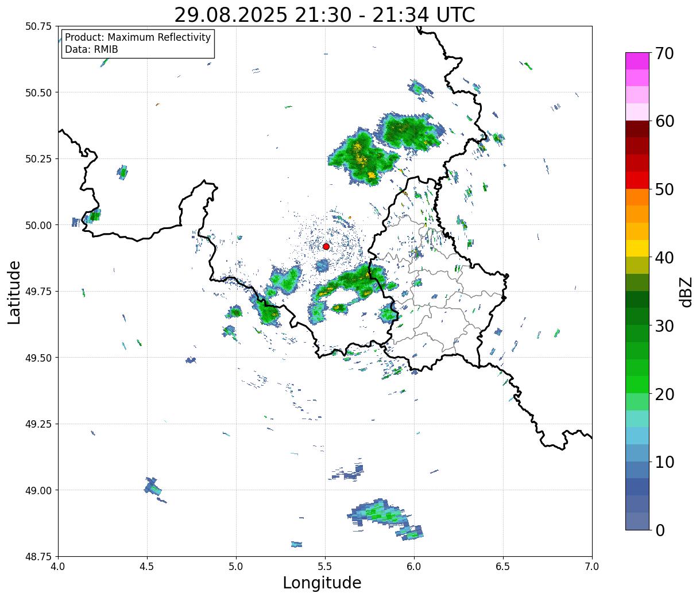The width and height of the screenshot is (700, 597).
Task: Click the colorbar tick label 70
Action: (664, 53)
